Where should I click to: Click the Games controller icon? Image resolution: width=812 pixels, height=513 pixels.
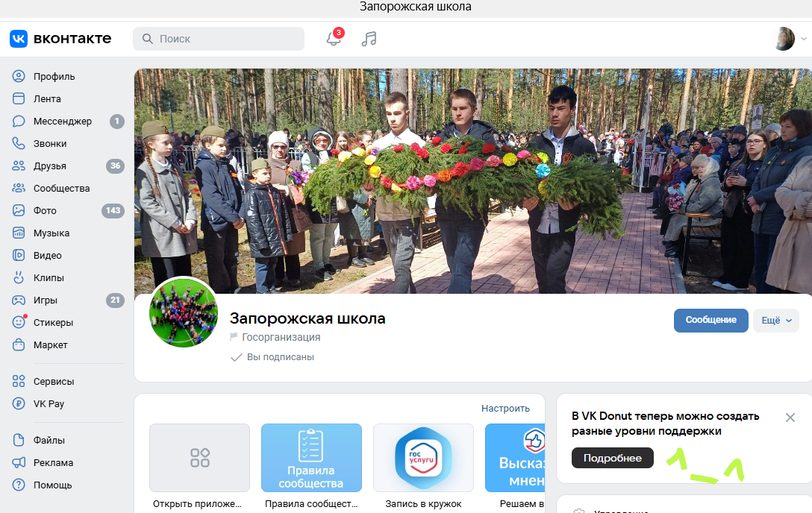pyautogui.click(x=19, y=300)
